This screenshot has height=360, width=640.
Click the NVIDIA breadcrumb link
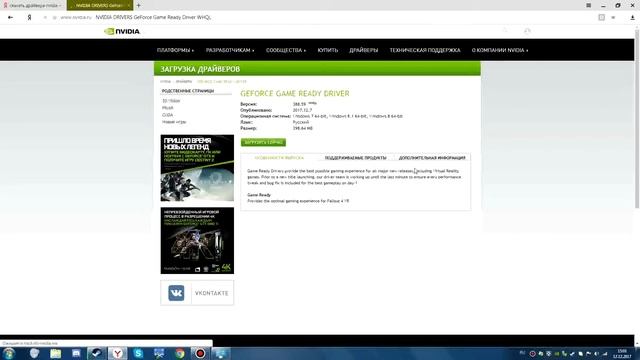(x=165, y=82)
